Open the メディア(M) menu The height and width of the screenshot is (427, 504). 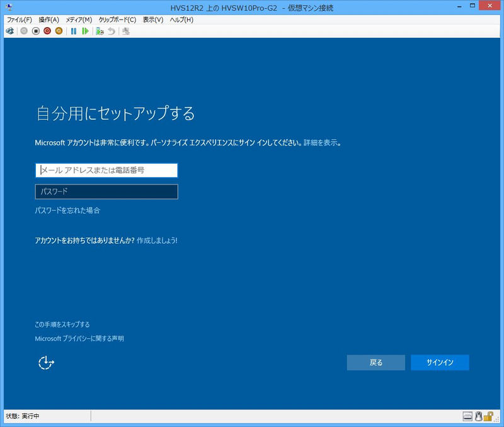(x=79, y=20)
